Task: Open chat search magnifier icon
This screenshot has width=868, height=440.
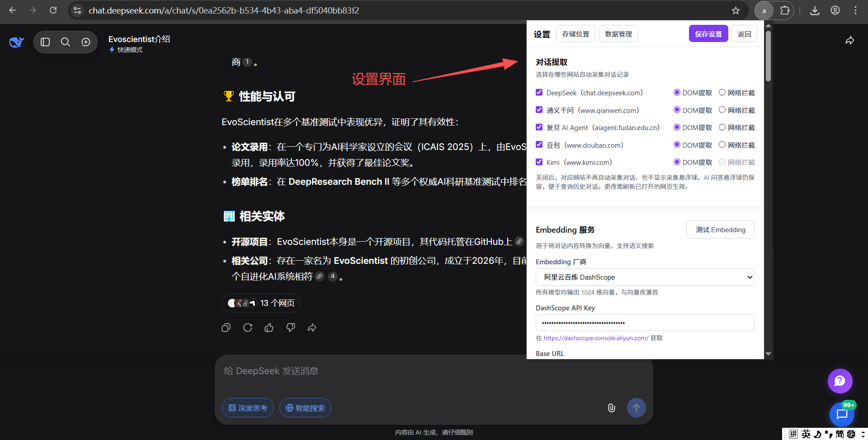Action: point(66,42)
